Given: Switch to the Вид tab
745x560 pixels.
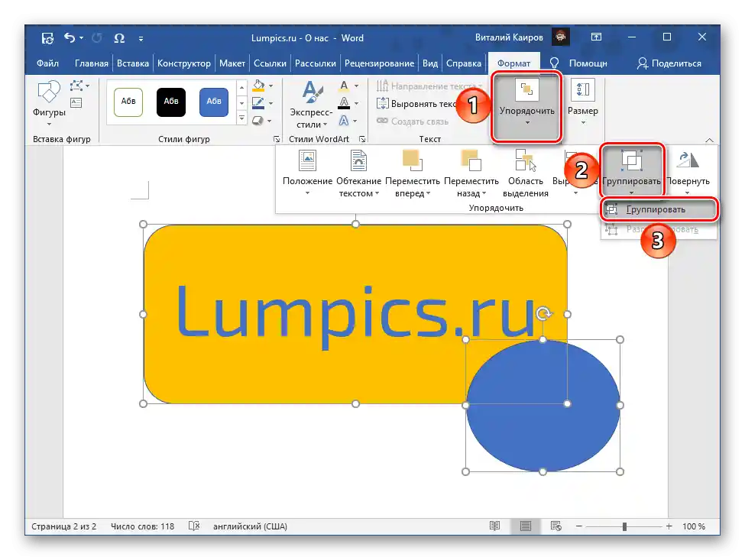Looking at the screenshot, I should [430, 63].
